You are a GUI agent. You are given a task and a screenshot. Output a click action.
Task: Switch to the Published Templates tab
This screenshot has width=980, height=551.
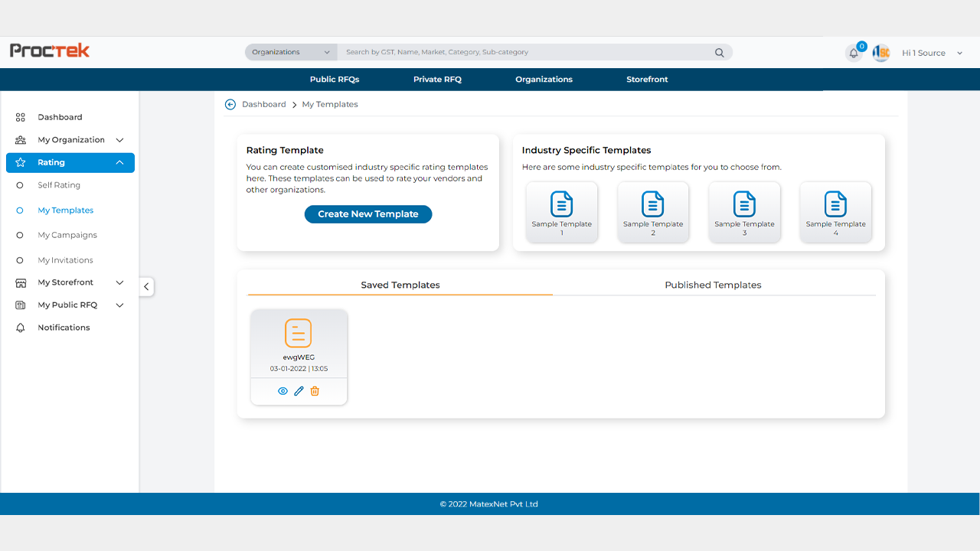(713, 285)
